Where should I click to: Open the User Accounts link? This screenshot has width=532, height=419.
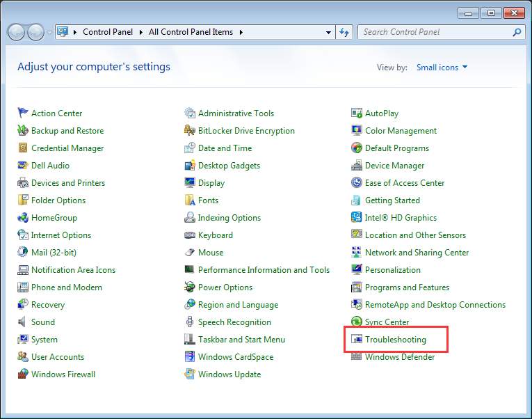coord(58,357)
